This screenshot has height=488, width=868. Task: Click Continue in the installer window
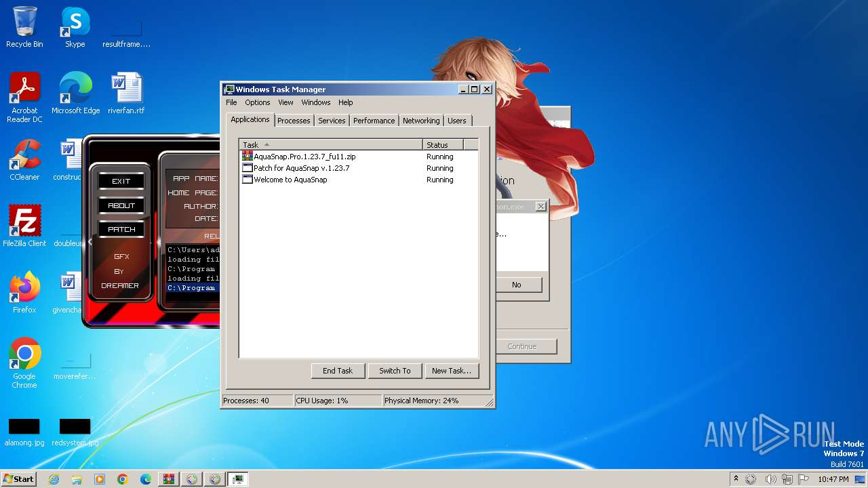point(526,346)
